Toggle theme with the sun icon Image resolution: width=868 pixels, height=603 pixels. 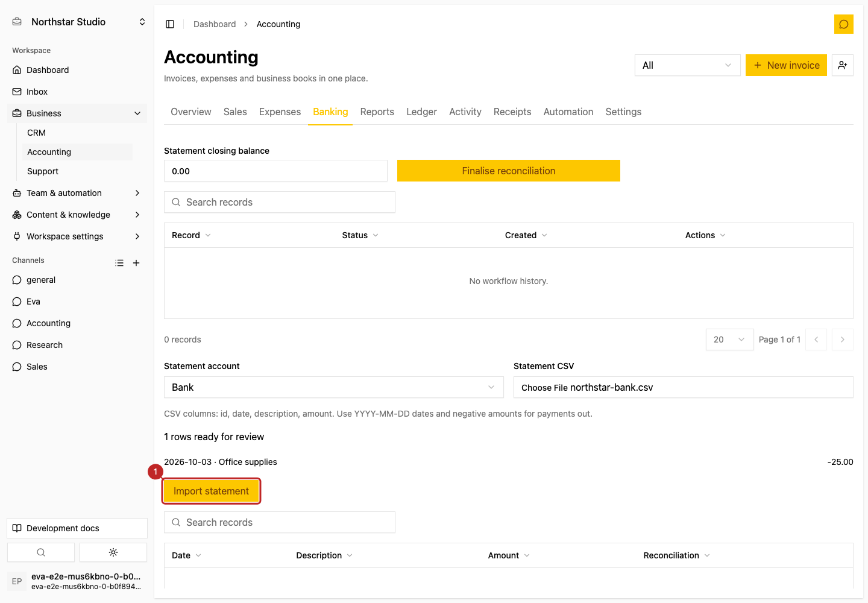click(113, 552)
